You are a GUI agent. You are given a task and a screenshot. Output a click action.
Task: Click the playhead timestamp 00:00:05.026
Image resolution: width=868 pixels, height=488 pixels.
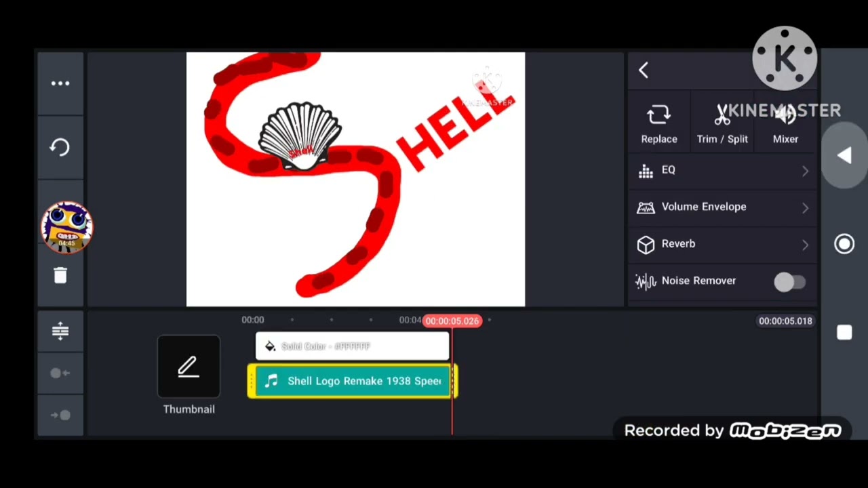point(452,321)
